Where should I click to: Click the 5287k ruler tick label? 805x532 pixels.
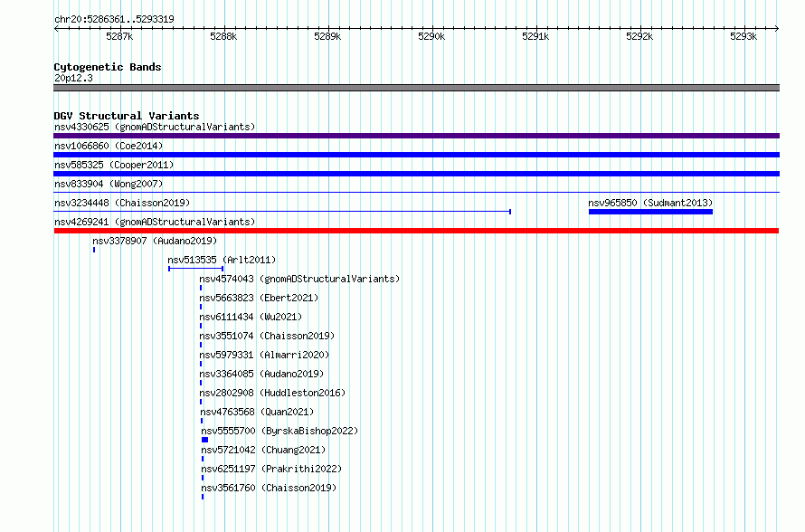[x=119, y=36]
